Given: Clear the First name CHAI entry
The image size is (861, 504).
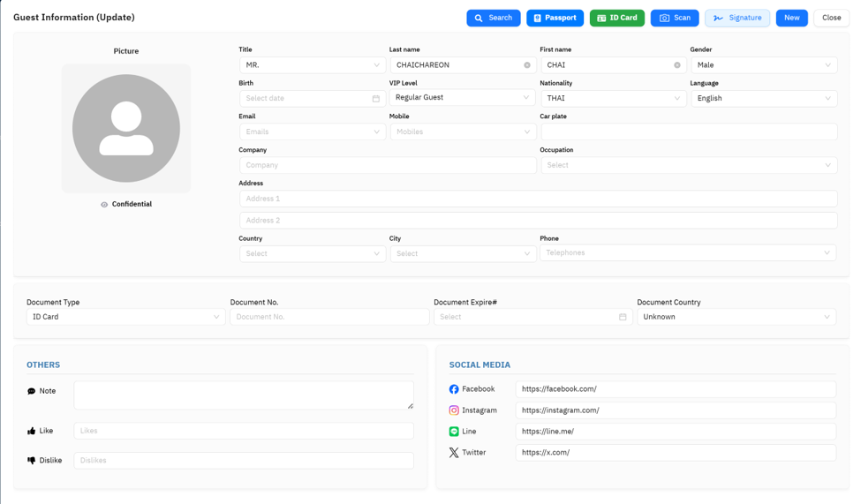Looking at the screenshot, I should point(677,64).
